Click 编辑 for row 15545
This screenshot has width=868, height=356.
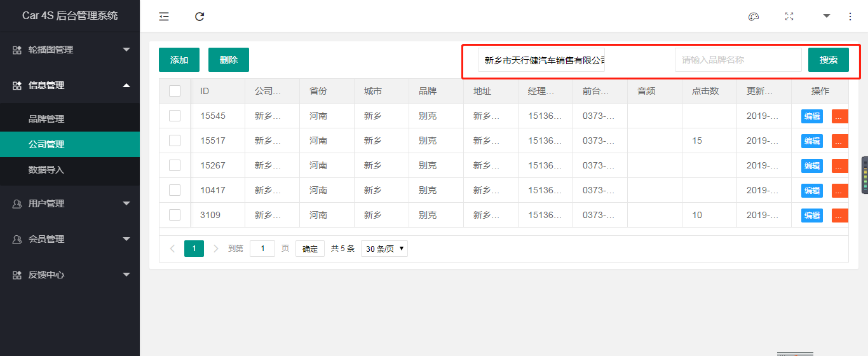812,116
